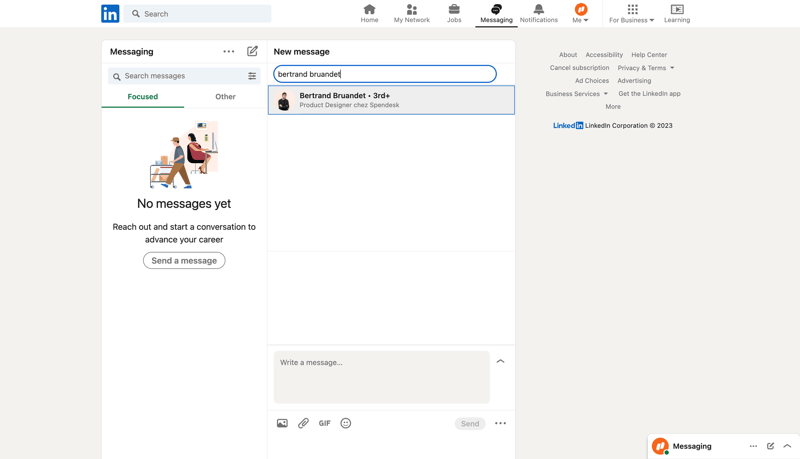
Task: Select the Messaging nav icon
Action: (x=496, y=13)
